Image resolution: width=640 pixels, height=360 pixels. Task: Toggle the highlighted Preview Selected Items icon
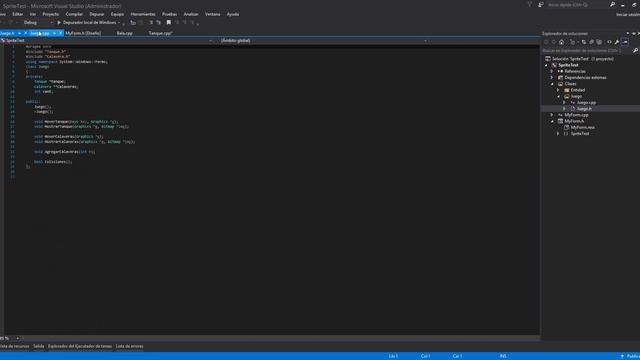[625, 42]
